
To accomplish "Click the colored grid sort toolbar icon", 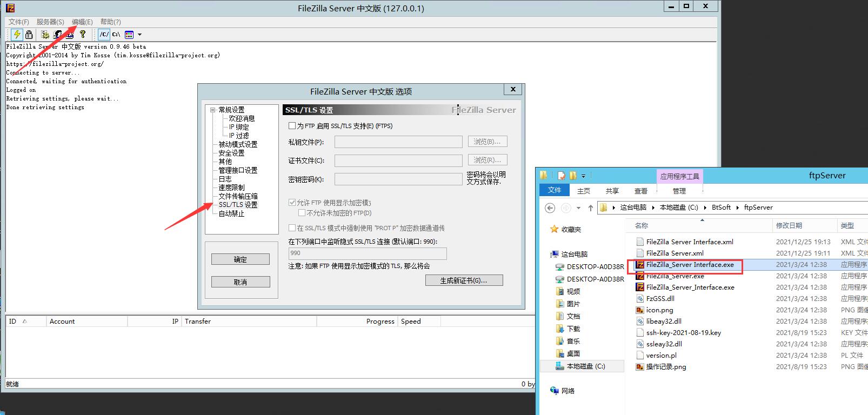I will point(129,35).
